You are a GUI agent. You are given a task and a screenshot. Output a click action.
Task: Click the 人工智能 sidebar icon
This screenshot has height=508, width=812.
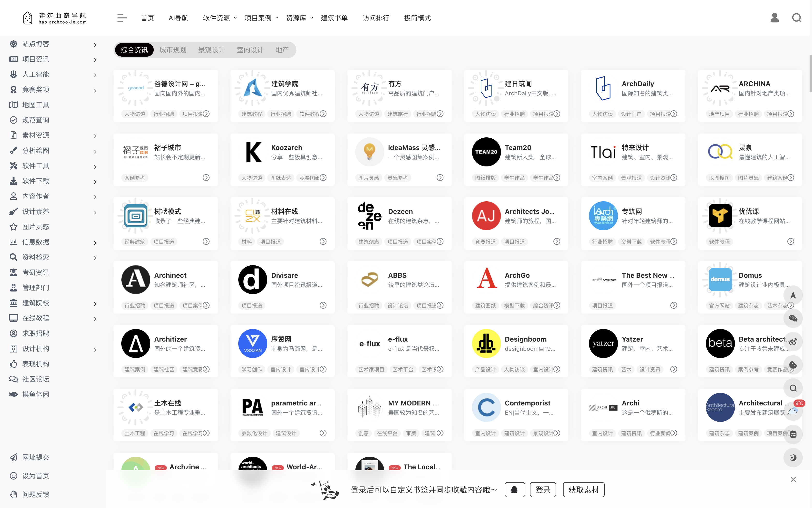coord(14,74)
